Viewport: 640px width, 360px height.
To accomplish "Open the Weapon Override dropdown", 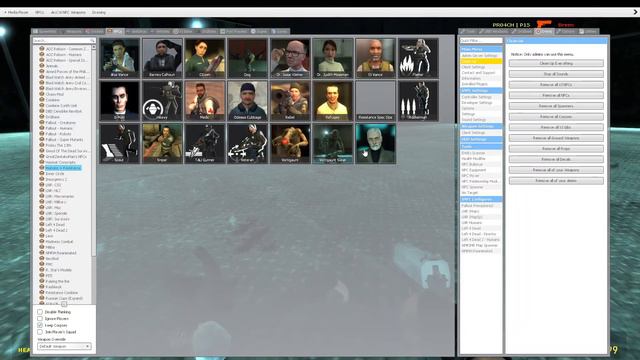I will [64, 346].
